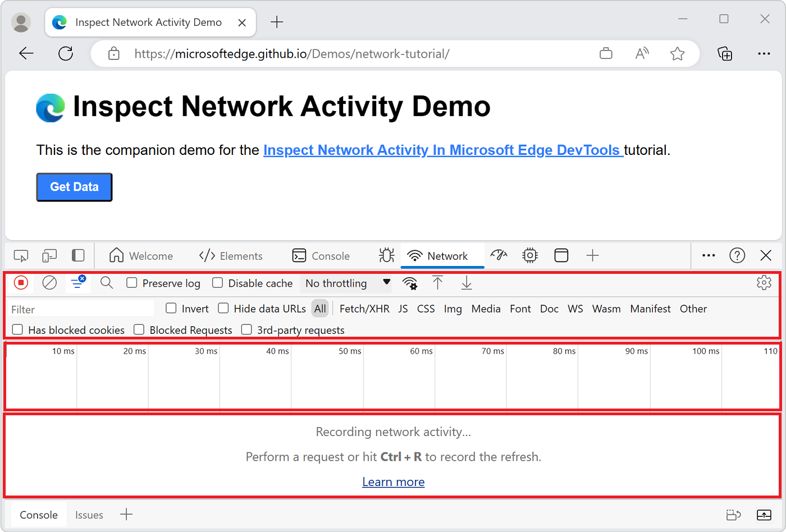
Task: Open network conditions settings
Action: pyautogui.click(x=410, y=283)
